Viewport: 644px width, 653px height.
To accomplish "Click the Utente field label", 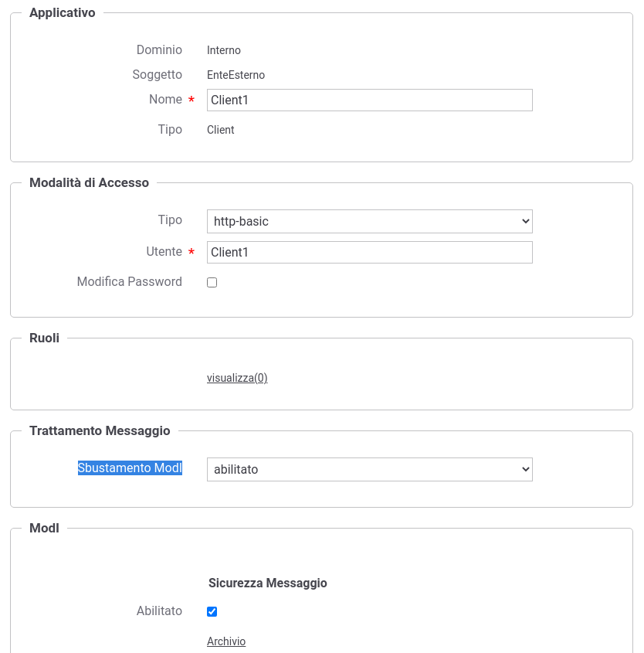I will [164, 251].
